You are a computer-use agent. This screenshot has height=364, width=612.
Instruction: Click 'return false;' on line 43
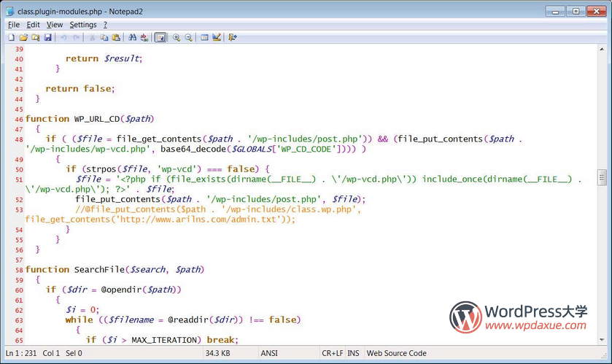(80, 88)
